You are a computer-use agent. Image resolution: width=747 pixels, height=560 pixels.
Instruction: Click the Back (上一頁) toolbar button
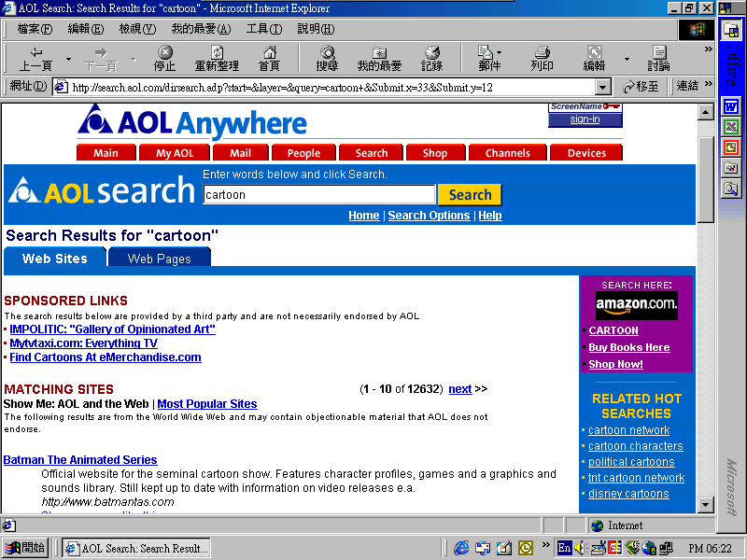[x=35, y=59]
